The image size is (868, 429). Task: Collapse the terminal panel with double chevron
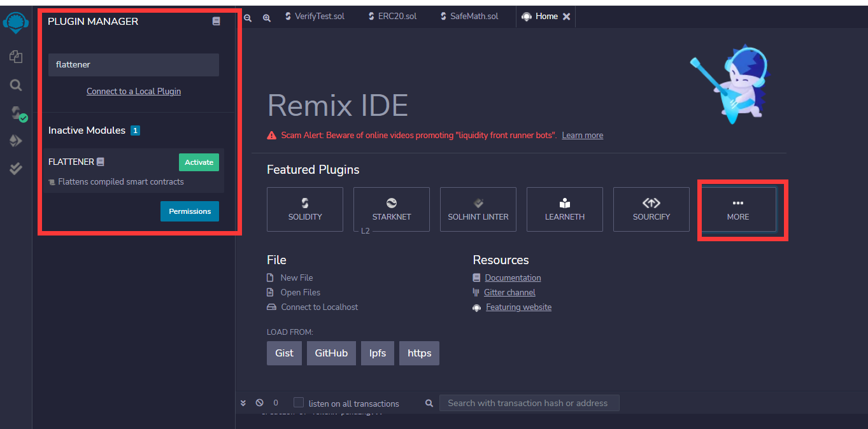(x=243, y=403)
